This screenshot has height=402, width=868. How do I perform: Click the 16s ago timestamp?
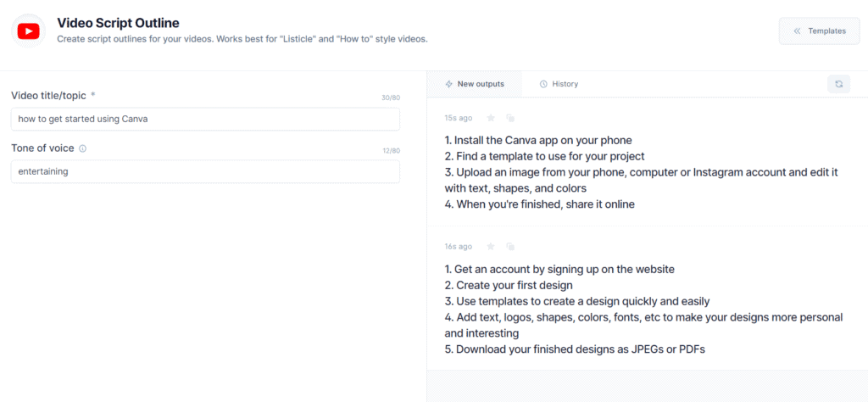coord(459,247)
